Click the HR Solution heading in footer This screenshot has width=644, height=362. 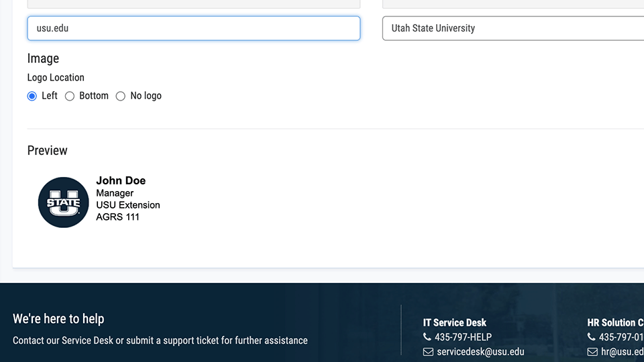(615, 322)
